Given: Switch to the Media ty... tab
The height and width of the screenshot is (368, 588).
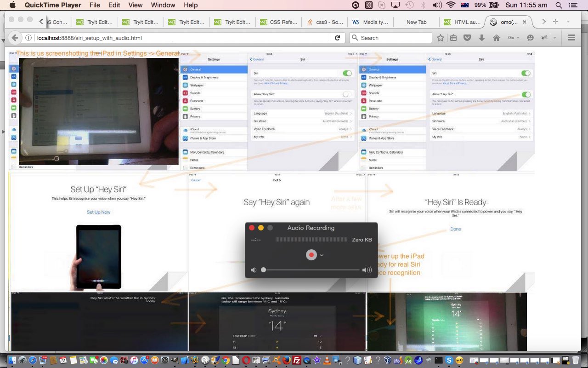Looking at the screenshot, I should point(370,22).
